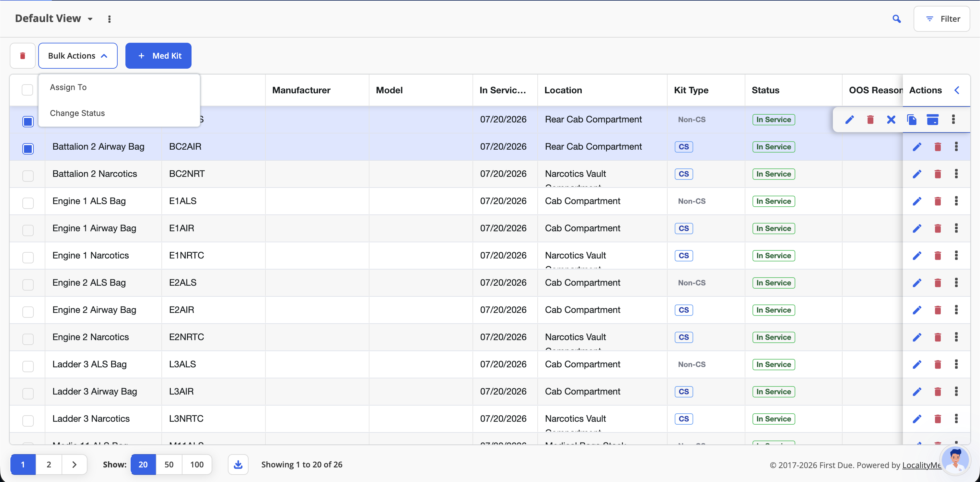Check Engine 1 Narcotics checkbox
Viewport: 980px width, 482px height.
click(x=28, y=257)
